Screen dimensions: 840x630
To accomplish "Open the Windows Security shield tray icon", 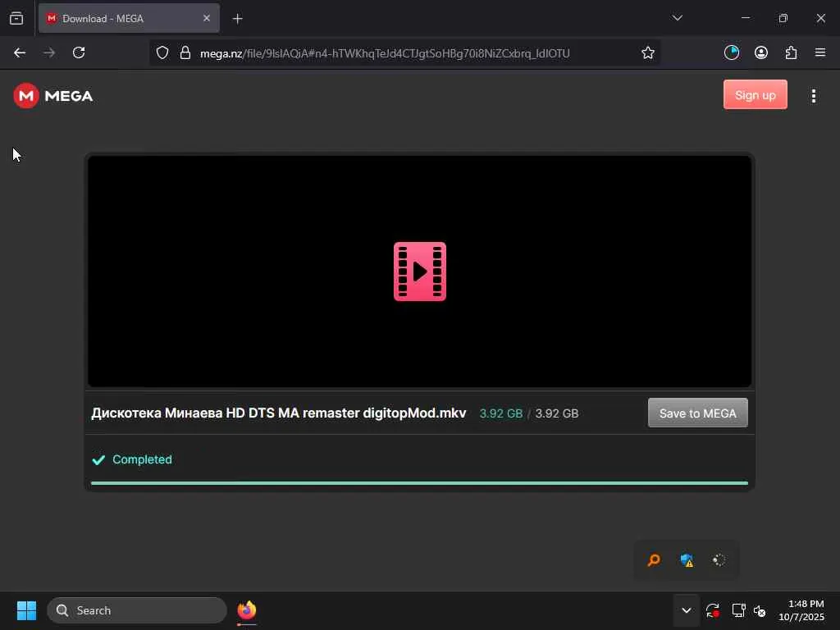I will coord(687,560).
